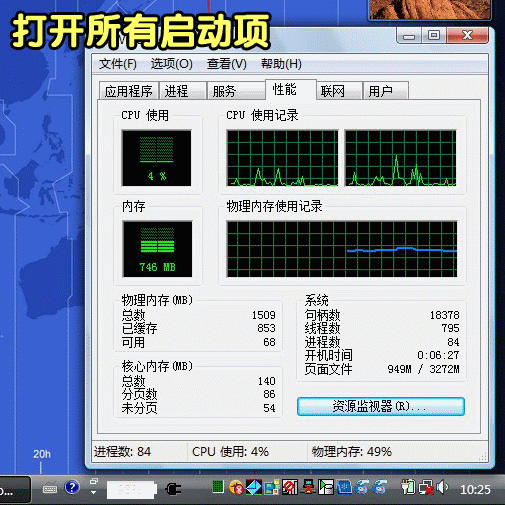Image resolution: width=505 pixels, height=505 pixels.
Task: Click the 物理内存: 49% status bar entry
Action: pos(352,452)
